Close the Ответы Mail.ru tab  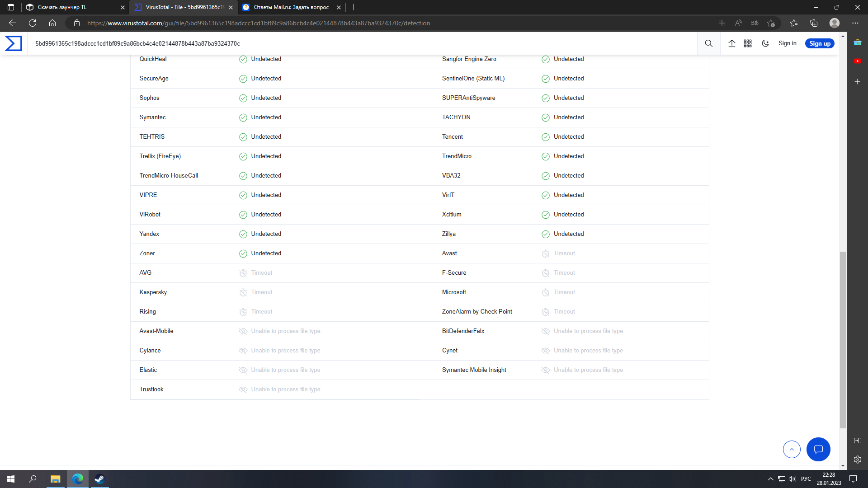point(339,7)
